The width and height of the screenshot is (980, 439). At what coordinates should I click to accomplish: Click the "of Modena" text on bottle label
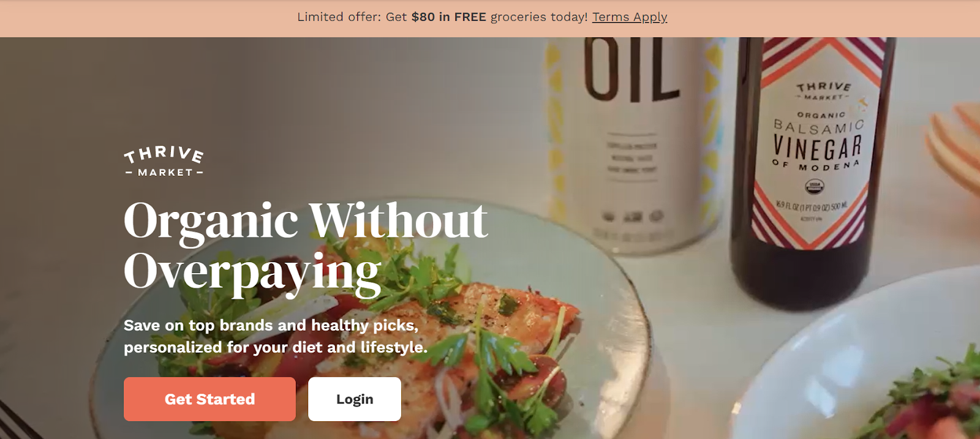pos(816,165)
